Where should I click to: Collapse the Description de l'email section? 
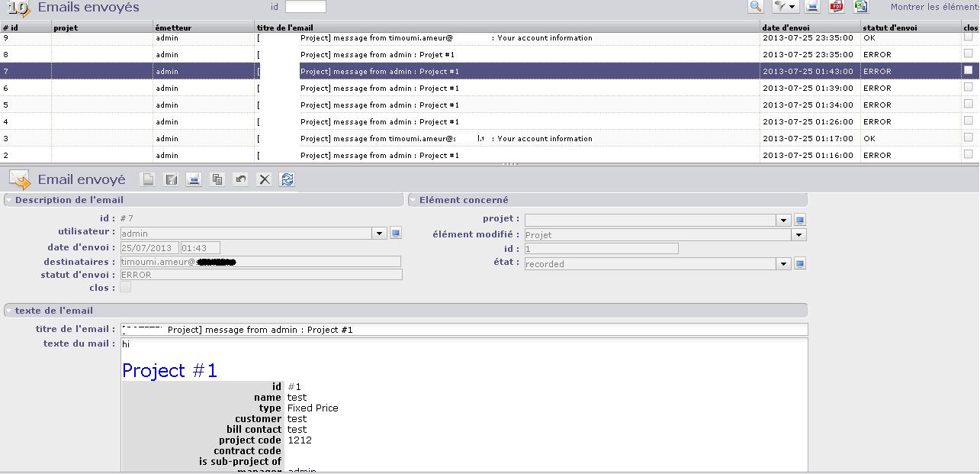[x=9, y=200]
